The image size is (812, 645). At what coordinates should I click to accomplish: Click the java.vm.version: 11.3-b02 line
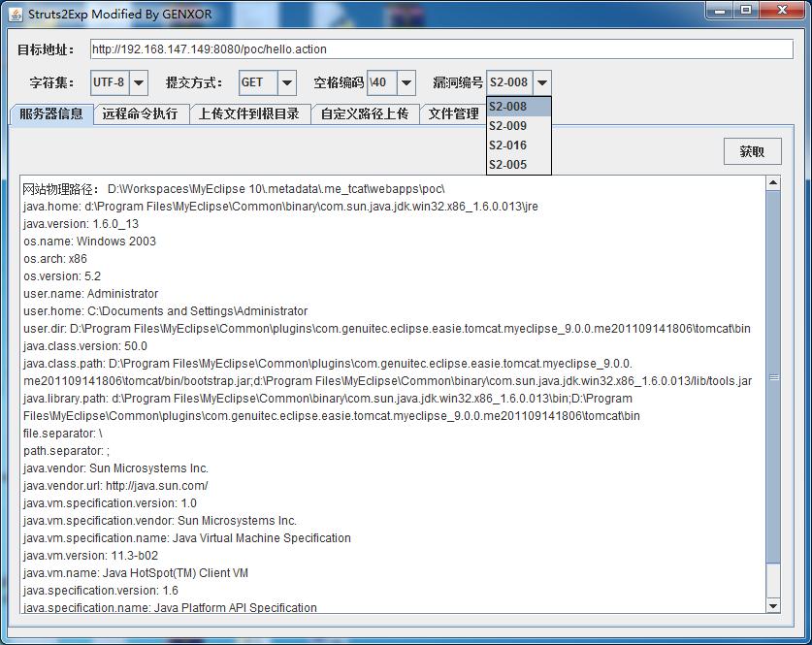click(x=90, y=556)
